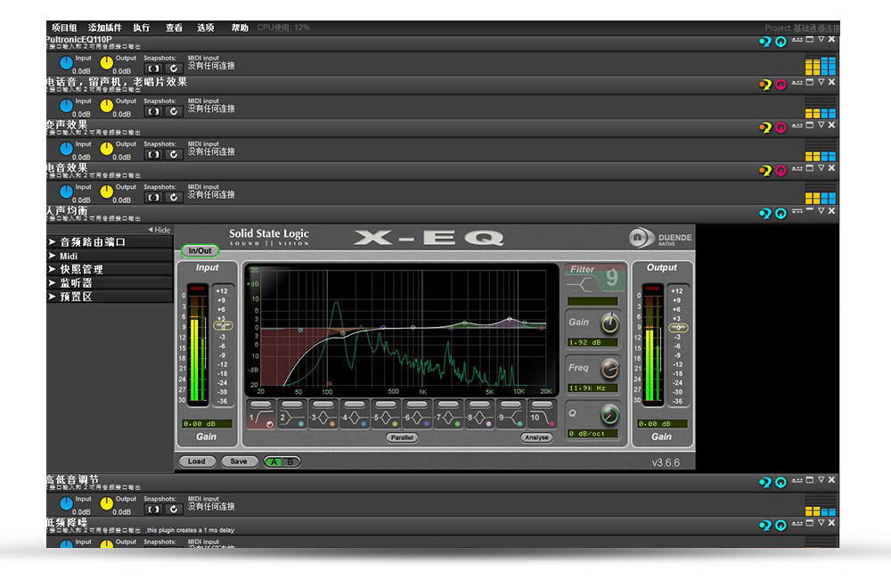This screenshot has width=891, height=588.
Task: Open the PultronicEQ110P plugin window icon
Action: point(810,39)
